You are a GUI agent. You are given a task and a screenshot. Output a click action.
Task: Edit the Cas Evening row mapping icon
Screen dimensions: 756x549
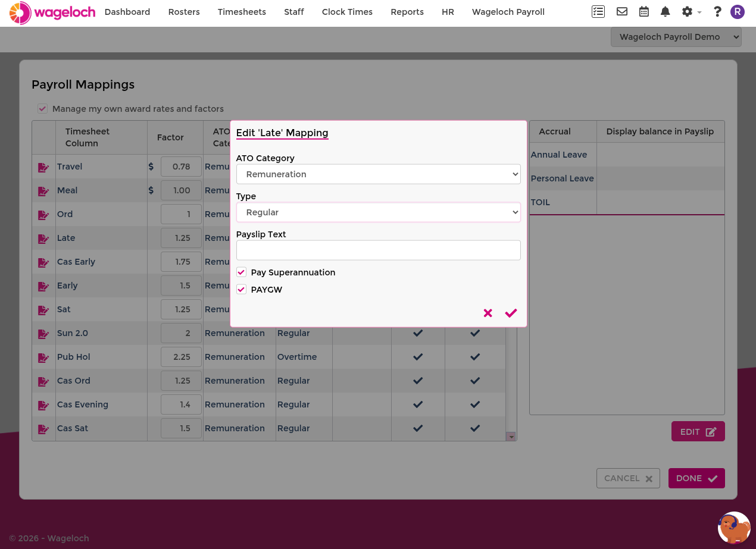43,405
